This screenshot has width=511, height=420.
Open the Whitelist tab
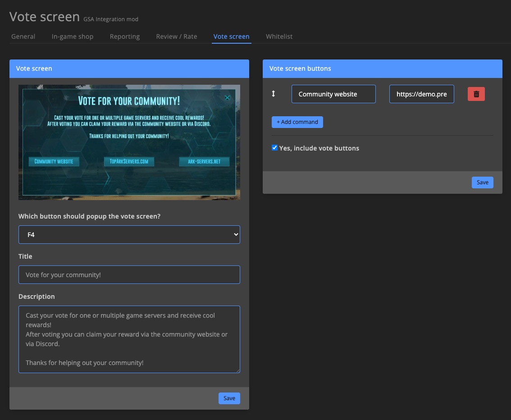(x=279, y=37)
